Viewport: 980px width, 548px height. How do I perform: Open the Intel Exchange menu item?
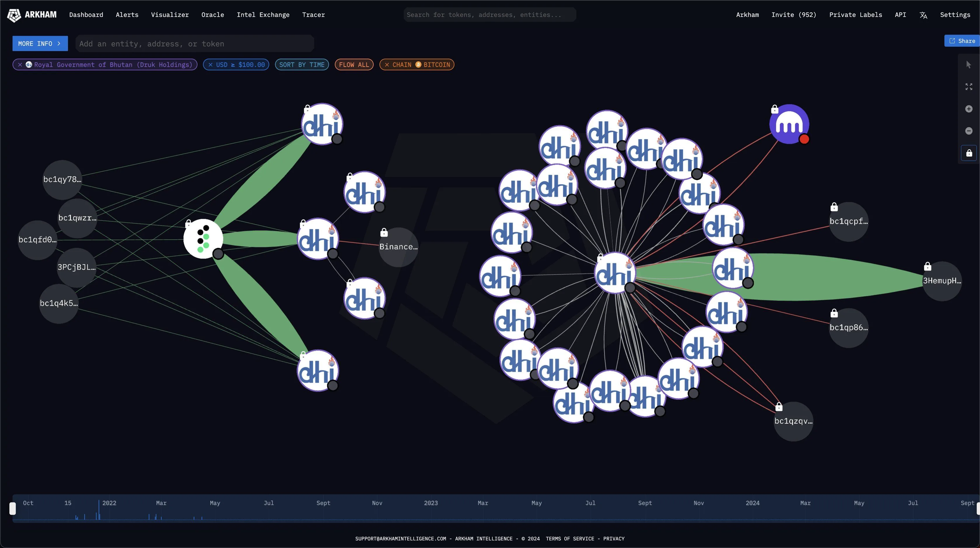pyautogui.click(x=263, y=15)
